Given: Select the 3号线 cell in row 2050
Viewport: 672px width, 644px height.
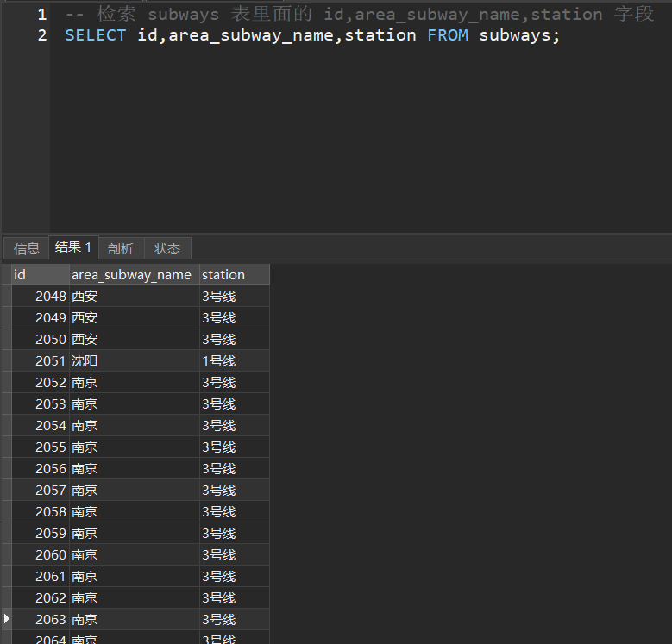Looking at the screenshot, I should pyautogui.click(x=235, y=339).
